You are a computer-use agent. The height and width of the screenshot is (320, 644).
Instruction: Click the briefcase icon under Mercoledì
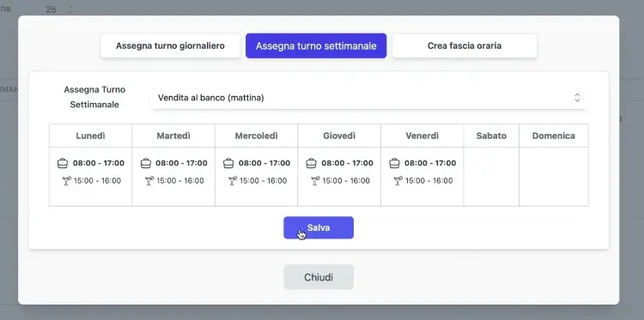228,163
